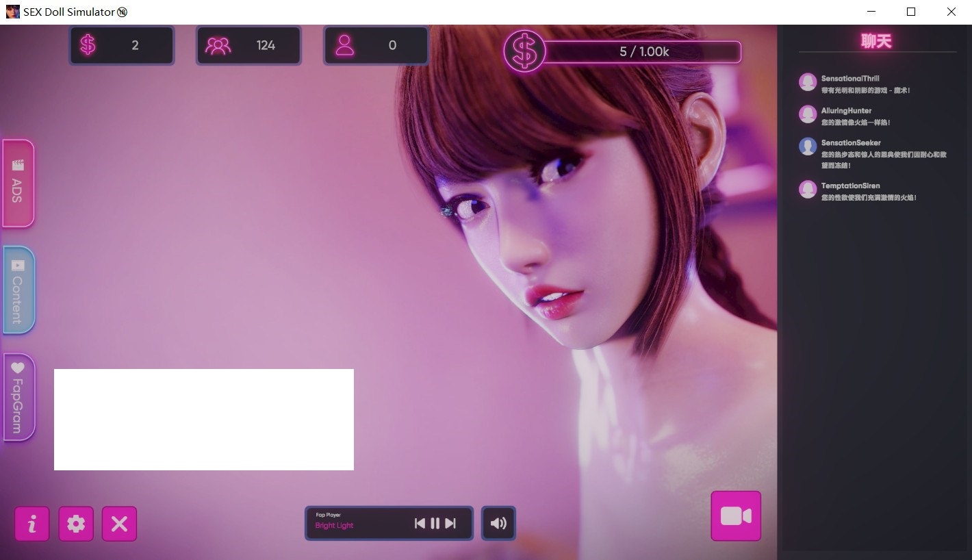Click the pink X exit button
Image resolution: width=972 pixels, height=560 pixels.
[x=120, y=524]
